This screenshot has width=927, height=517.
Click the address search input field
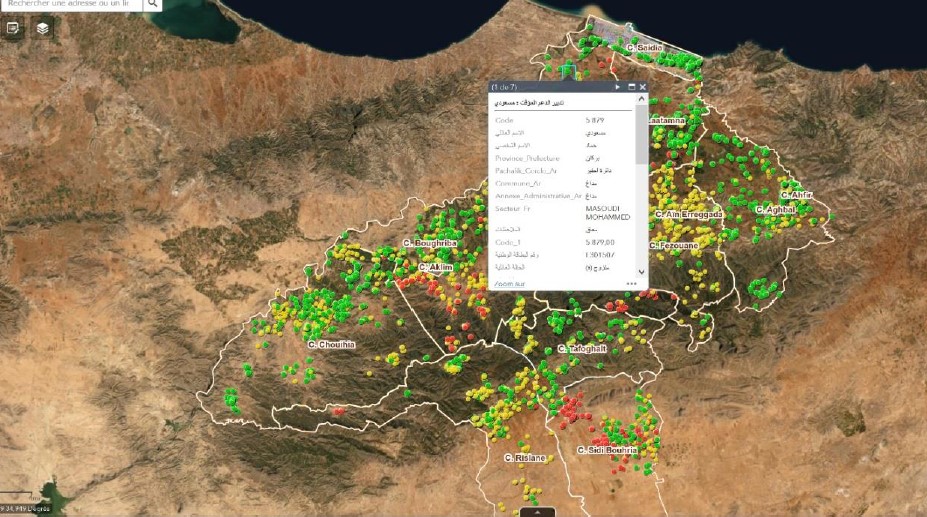[x=70, y=4]
